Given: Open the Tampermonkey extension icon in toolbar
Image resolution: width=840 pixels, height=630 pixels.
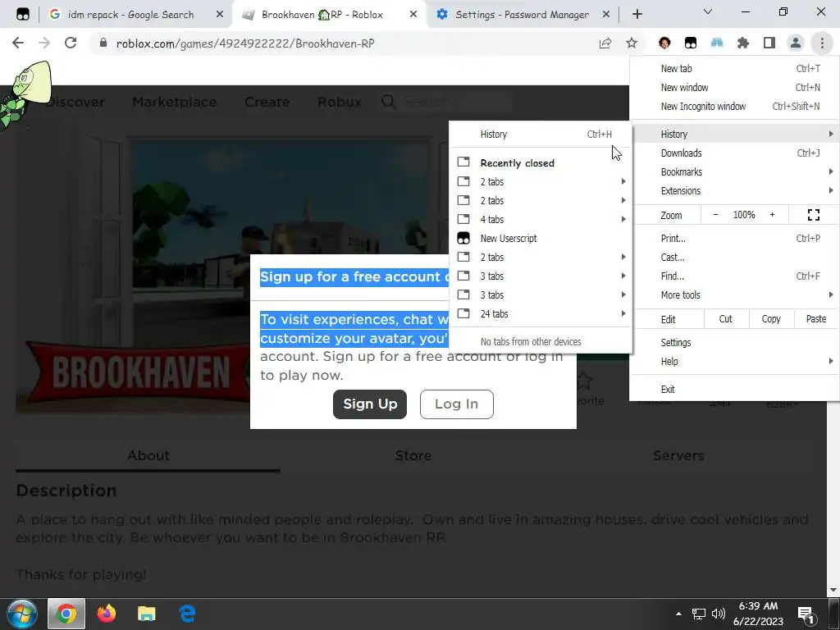Looking at the screenshot, I should tap(691, 43).
